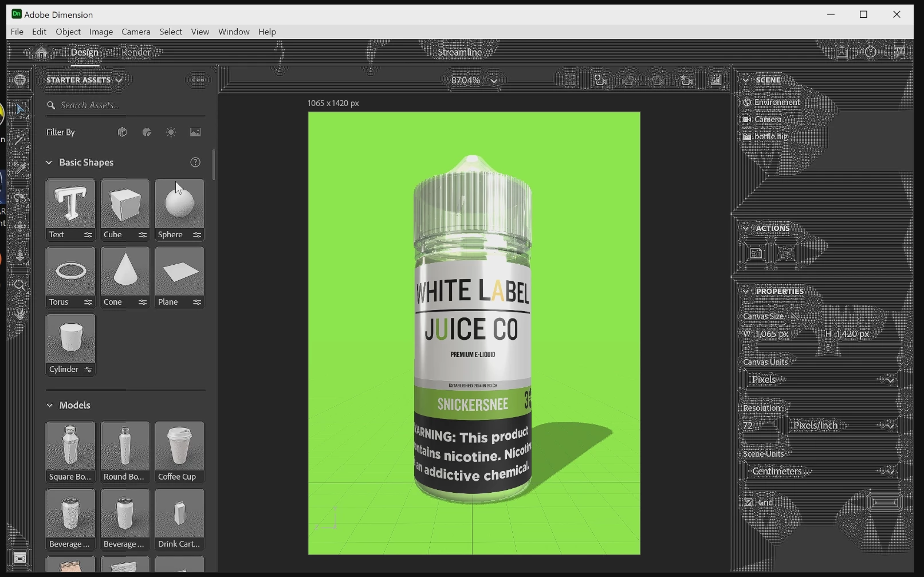
Task: Collapse the Scene panel
Action: pyautogui.click(x=746, y=80)
